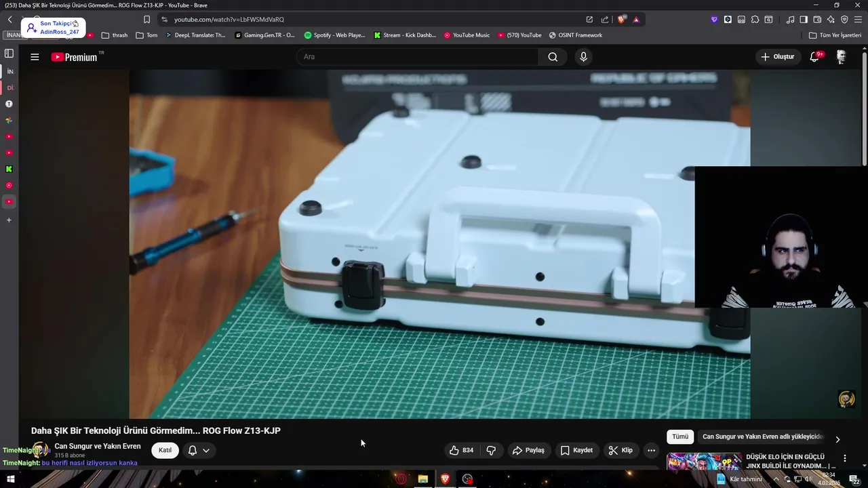This screenshot has width=868, height=488.
Task: Show hidden system tray icons chevron
Action: (776, 479)
